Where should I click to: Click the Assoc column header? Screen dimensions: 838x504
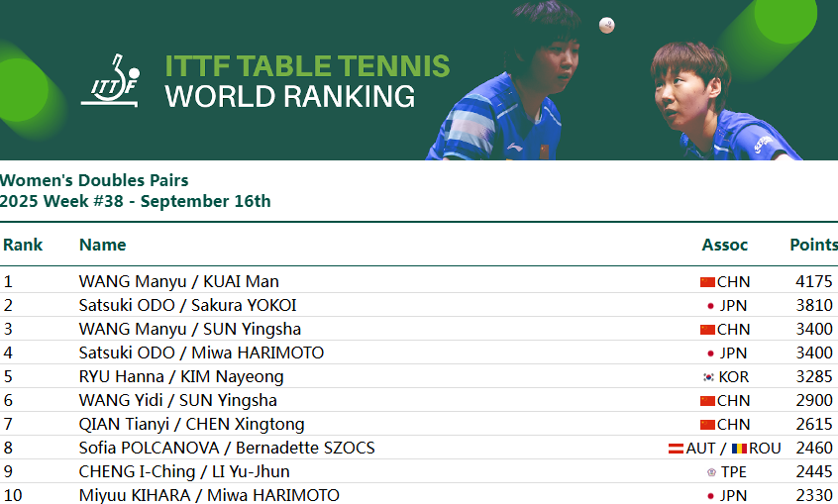pos(725,245)
